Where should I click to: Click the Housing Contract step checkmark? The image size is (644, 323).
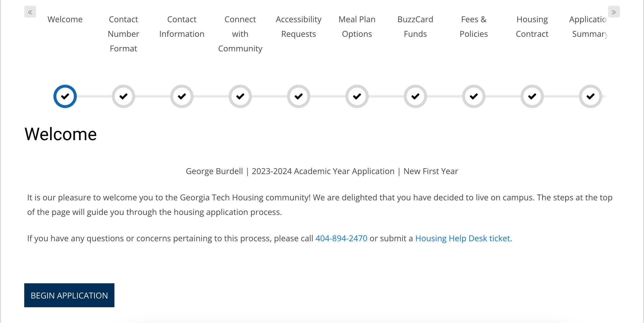pos(532,96)
